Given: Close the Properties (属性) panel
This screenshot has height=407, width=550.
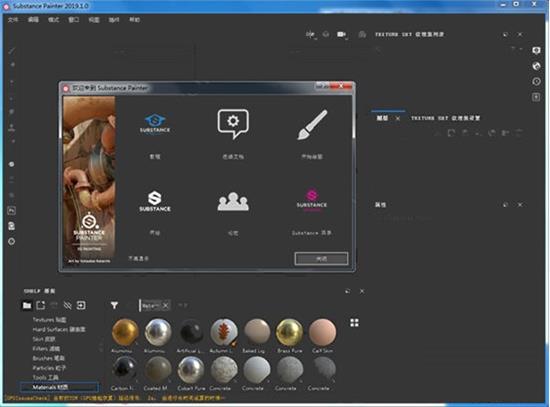Looking at the screenshot, I should point(520,205).
